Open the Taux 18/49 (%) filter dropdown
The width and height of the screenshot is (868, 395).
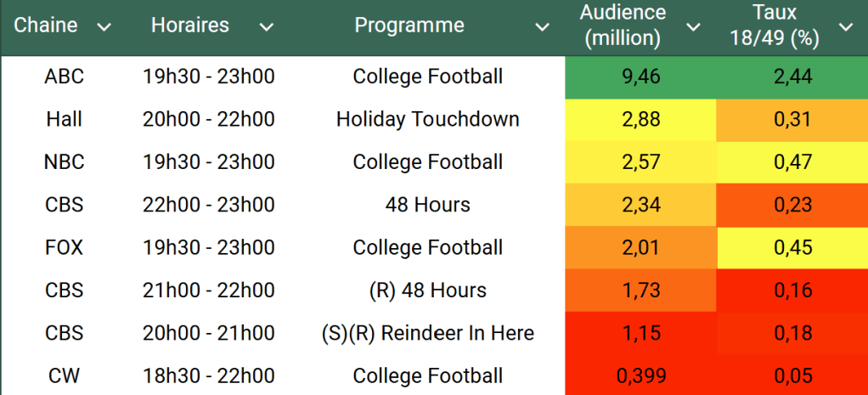(846, 27)
